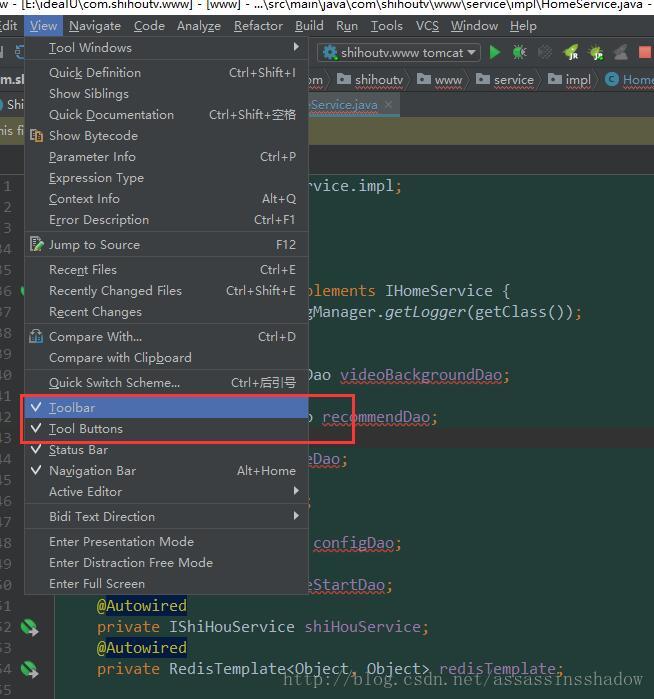654x699 pixels.
Task: Click the Run with Coverage icon
Action: tap(545, 53)
